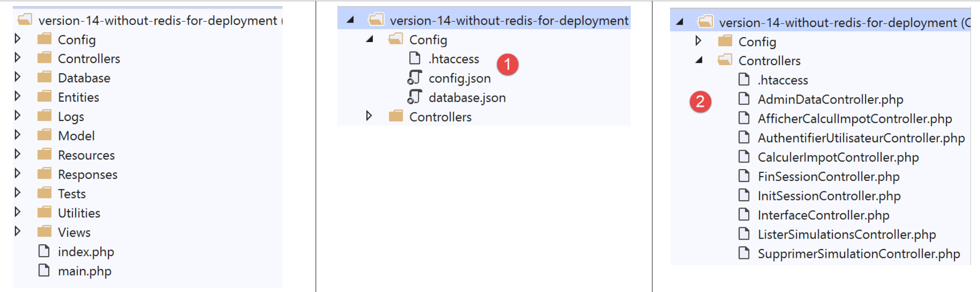Collapse the expanded Controllers folder arrow

click(x=698, y=60)
